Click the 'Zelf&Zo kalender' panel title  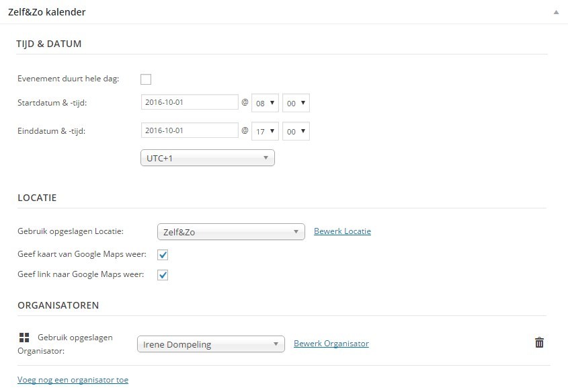pyautogui.click(x=47, y=12)
